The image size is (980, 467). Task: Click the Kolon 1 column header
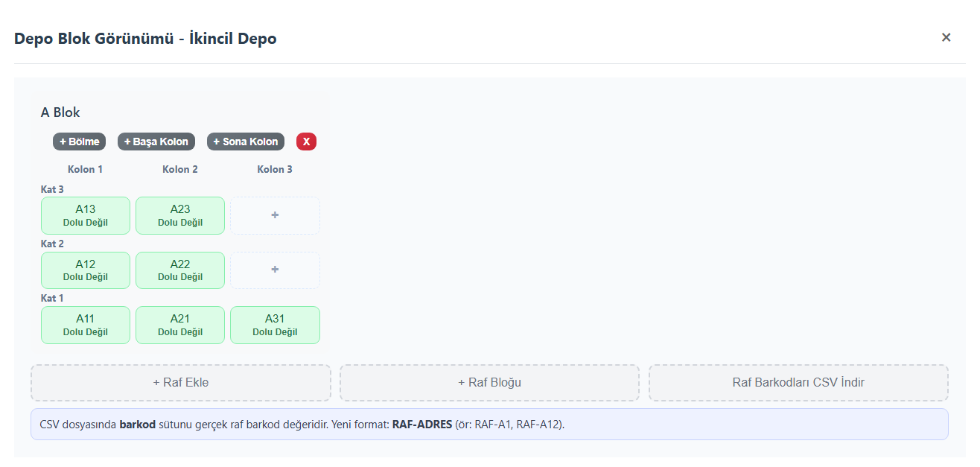tap(86, 169)
